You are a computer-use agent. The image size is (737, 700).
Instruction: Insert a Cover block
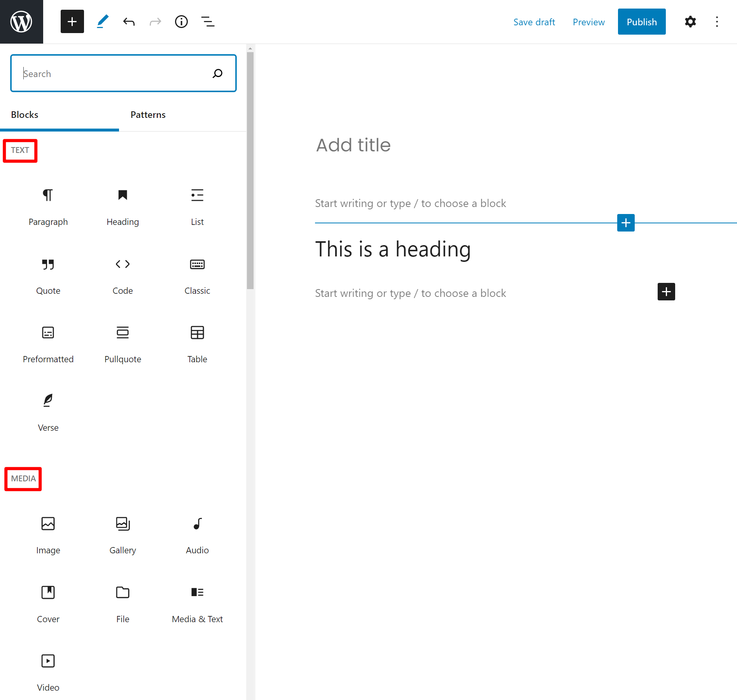(48, 603)
